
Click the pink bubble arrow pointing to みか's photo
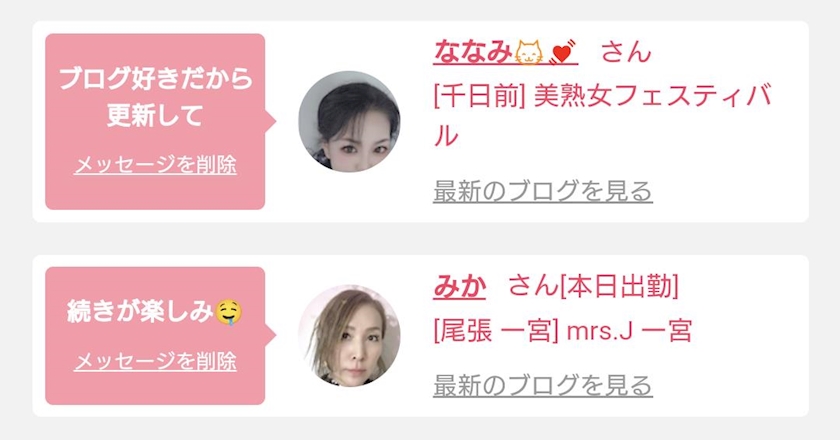pyautogui.click(x=271, y=335)
